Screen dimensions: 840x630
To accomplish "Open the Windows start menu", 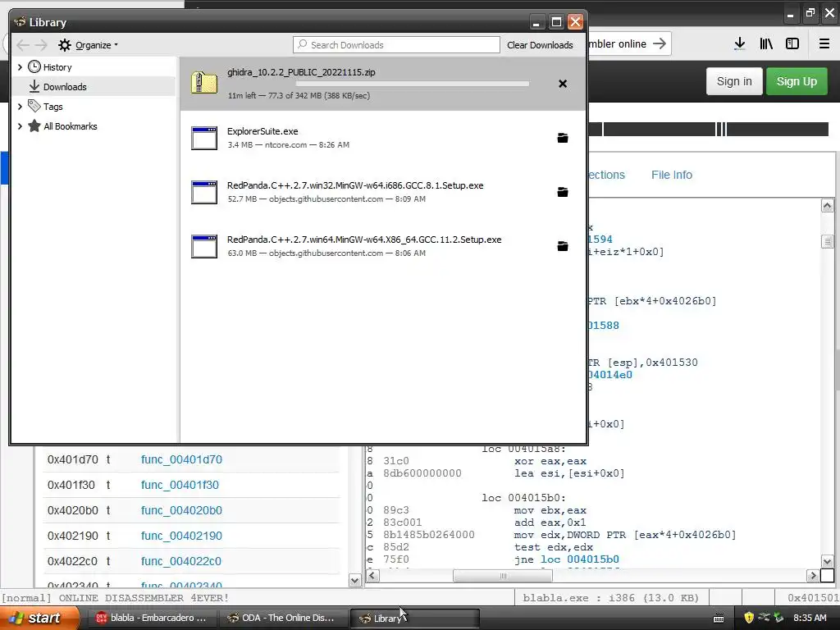I will coord(39,618).
